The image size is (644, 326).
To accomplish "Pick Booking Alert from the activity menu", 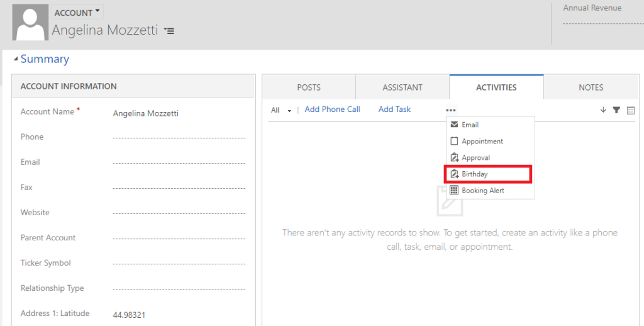I will click(x=482, y=190).
